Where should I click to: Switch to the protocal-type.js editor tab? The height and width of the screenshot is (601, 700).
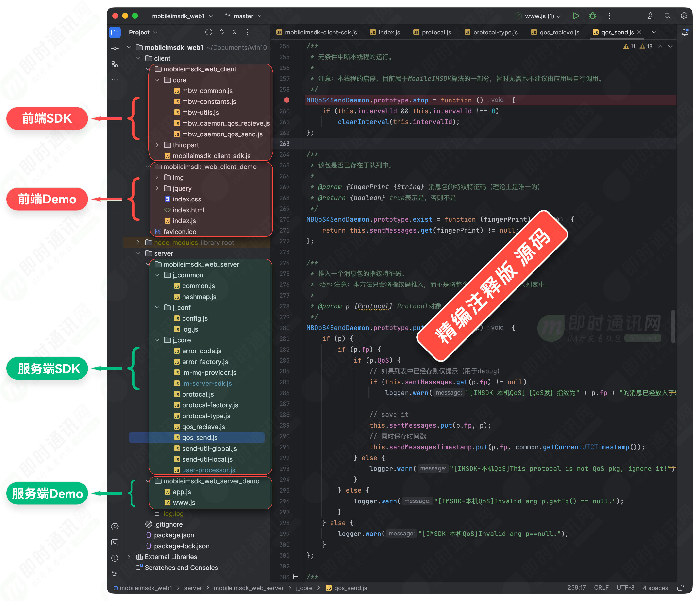point(491,33)
